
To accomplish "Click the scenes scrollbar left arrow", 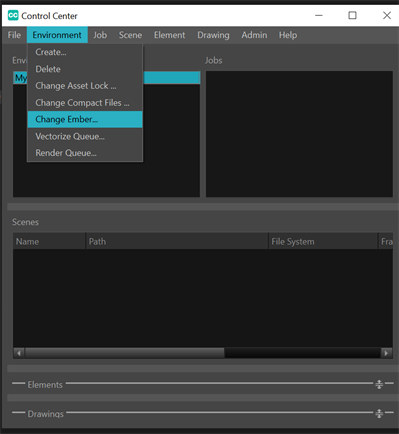I will (19, 353).
